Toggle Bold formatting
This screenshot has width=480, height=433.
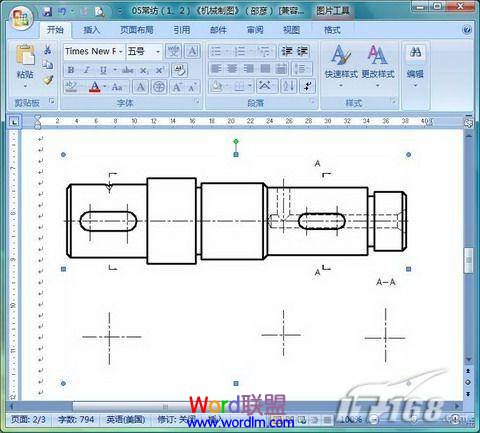coord(71,70)
